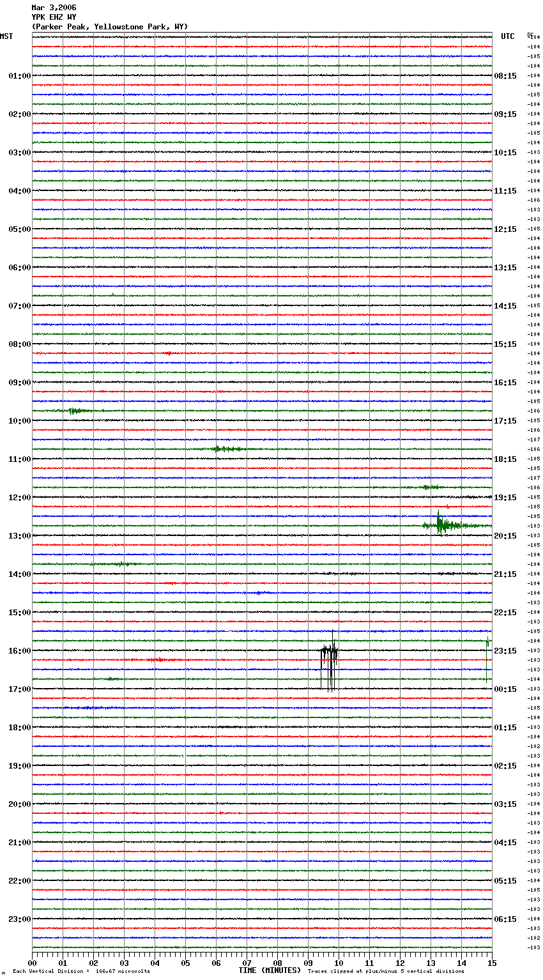Click the 22:15 UTC time label
543x980 pixels.
point(505,613)
